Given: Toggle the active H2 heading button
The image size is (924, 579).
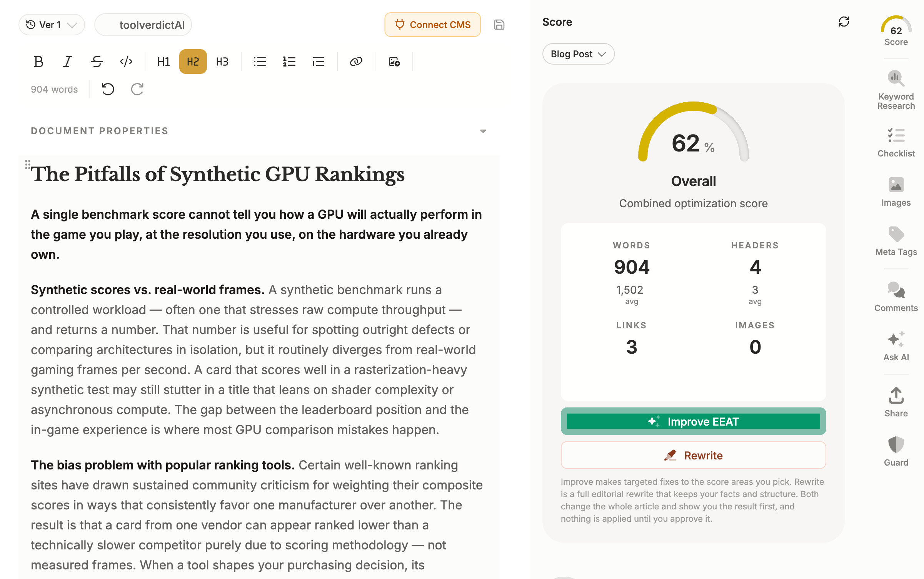Looking at the screenshot, I should [193, 62].
